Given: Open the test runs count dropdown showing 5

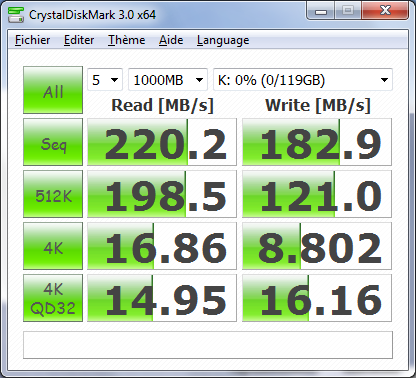Looking at the screenshot, I should 105,80.
